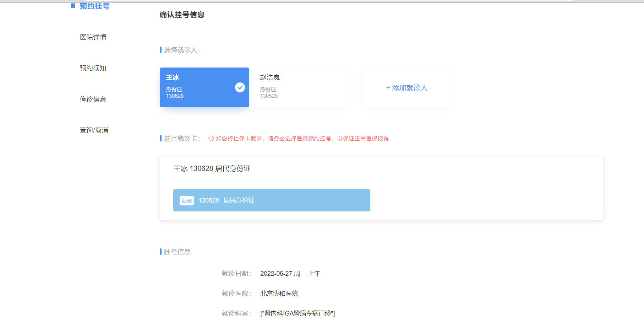Go to 预约须知 in the sidebar
The height and width of the screenshot is (328, 644).
coord(93,68)
